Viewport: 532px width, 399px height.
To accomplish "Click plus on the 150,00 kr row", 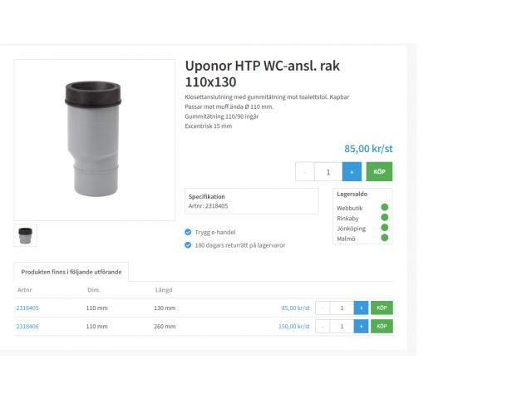I will pyautogui.click(x=361, y=327).
